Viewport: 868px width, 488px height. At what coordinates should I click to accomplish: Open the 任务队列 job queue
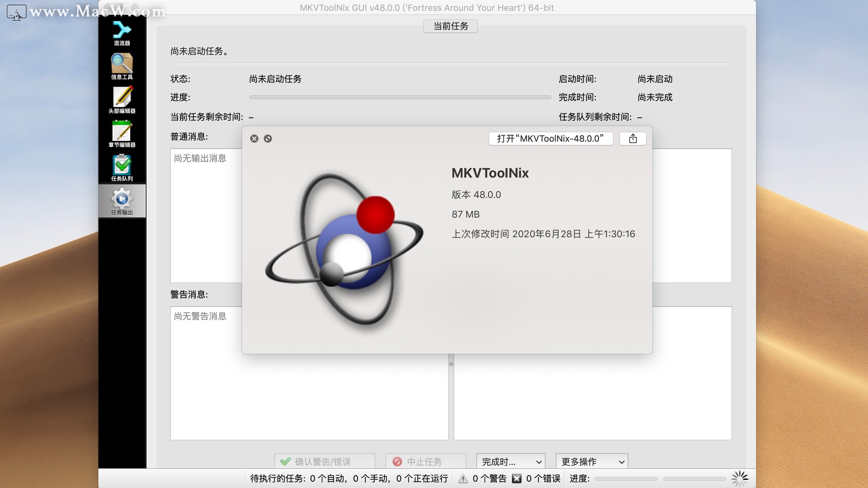(x=122, y=168)
